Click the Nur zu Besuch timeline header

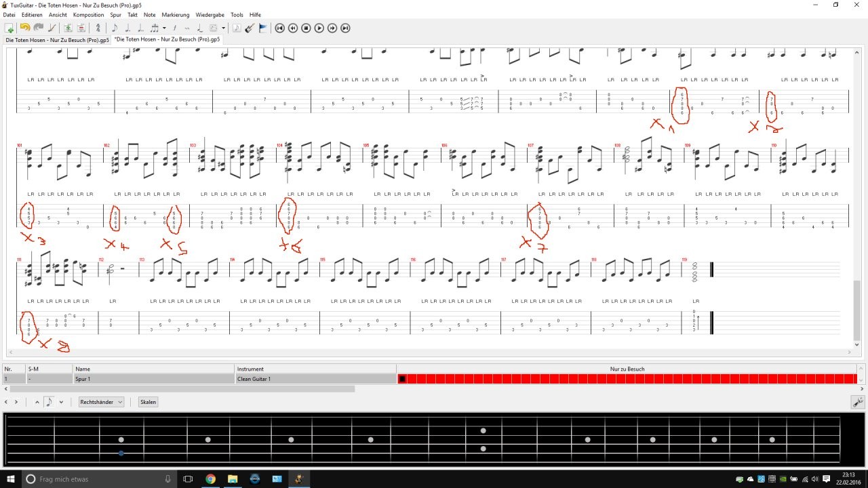[627, 369]
